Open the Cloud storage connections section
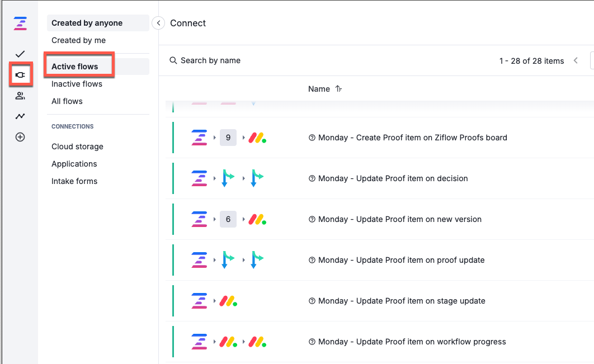 point(77,146)
